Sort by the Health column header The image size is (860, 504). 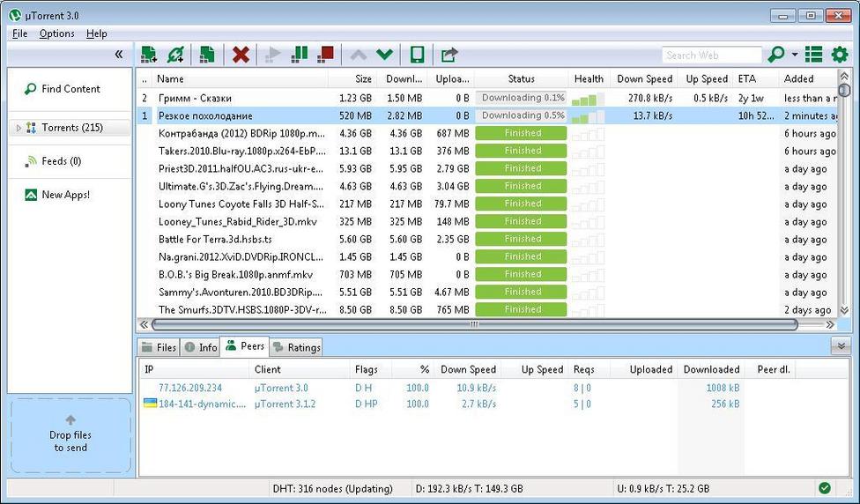[589, 79]
